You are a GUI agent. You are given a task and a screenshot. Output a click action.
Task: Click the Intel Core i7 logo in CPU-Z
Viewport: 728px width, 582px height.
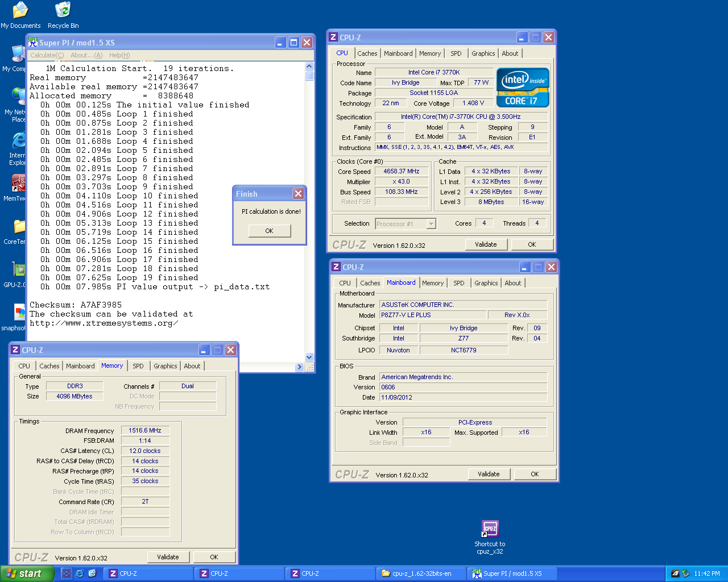tap(523, 88)
